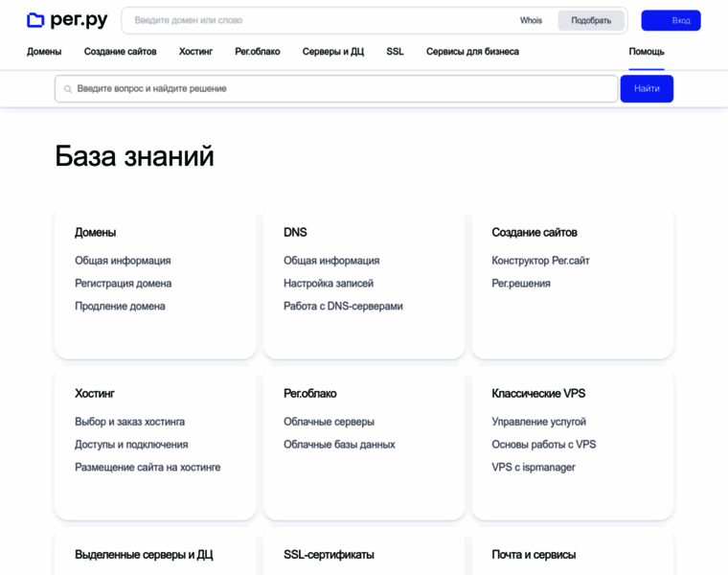Open the Хостинг card heading
Screen dimensions: 728x575
pyautogui.click(x=95, y=394)
